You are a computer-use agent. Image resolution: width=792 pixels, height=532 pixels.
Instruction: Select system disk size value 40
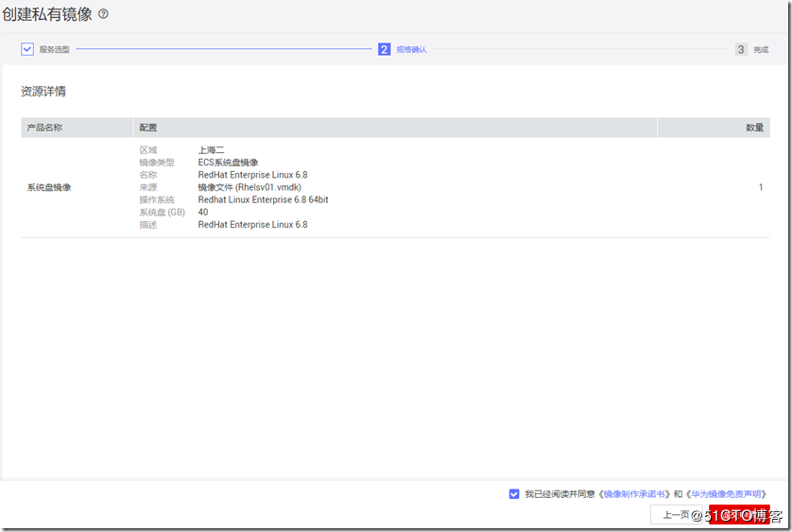[203, 212]
